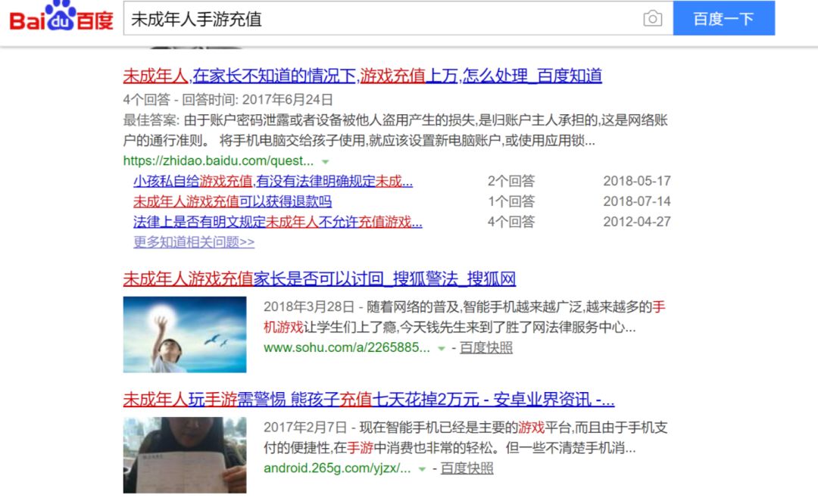Open 百度快照 for the android.265g.com result
Screen dimensions: 818x504
click(467, 468)
